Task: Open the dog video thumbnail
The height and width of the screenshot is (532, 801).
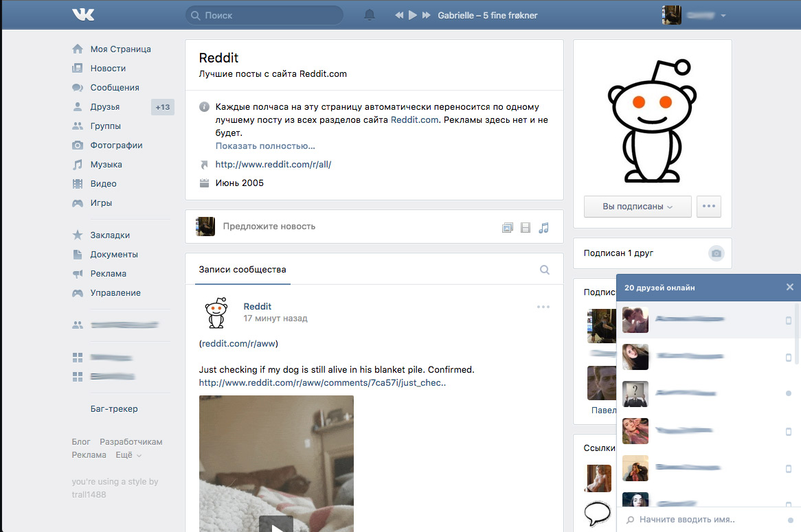Action: click(276, 463)
